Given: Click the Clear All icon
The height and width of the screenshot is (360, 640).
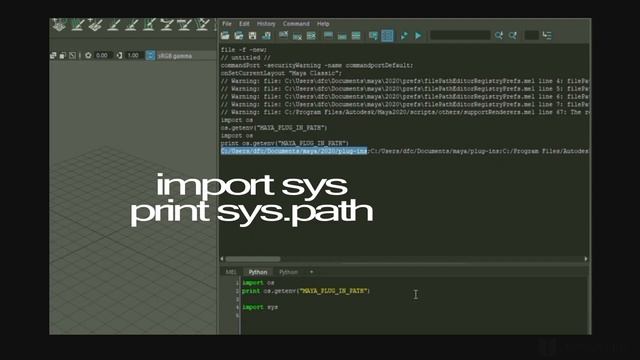Looking at the screenshot, I should [x=311, y=36].
